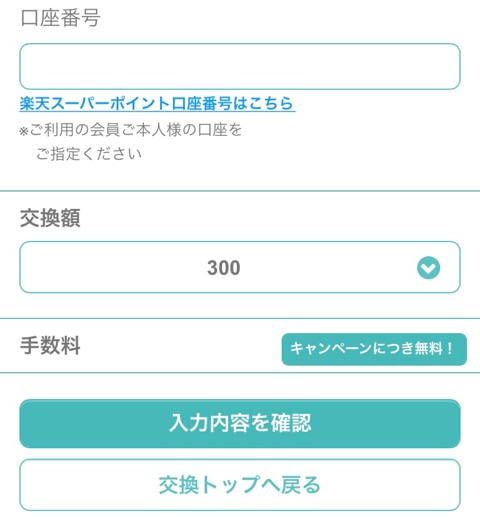Select the 300 value in 交換額 box
The width and height of the screenshot is (480, 517).
pos(224,268)
